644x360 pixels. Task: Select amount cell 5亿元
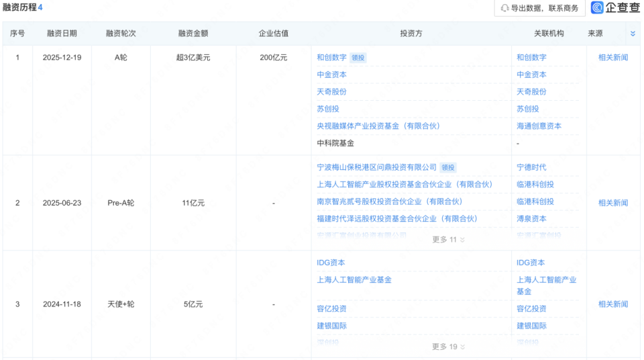click(x=193, y=304)
